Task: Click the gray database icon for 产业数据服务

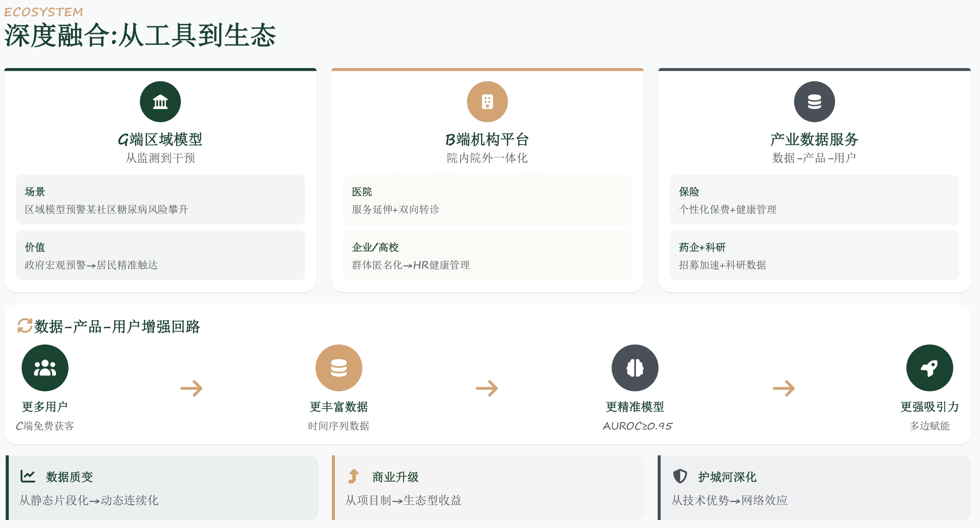Action: [x=814, y=102]
